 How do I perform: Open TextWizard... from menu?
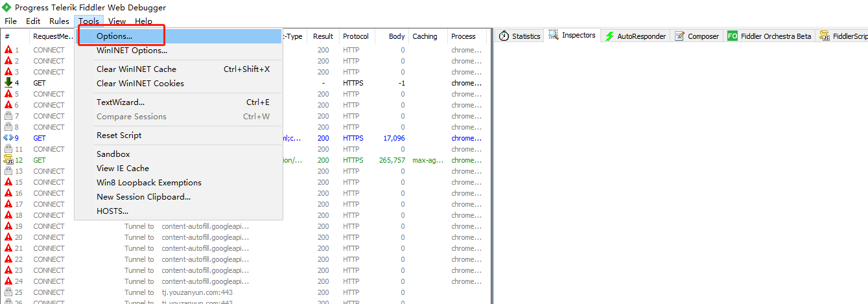[178, 102]
